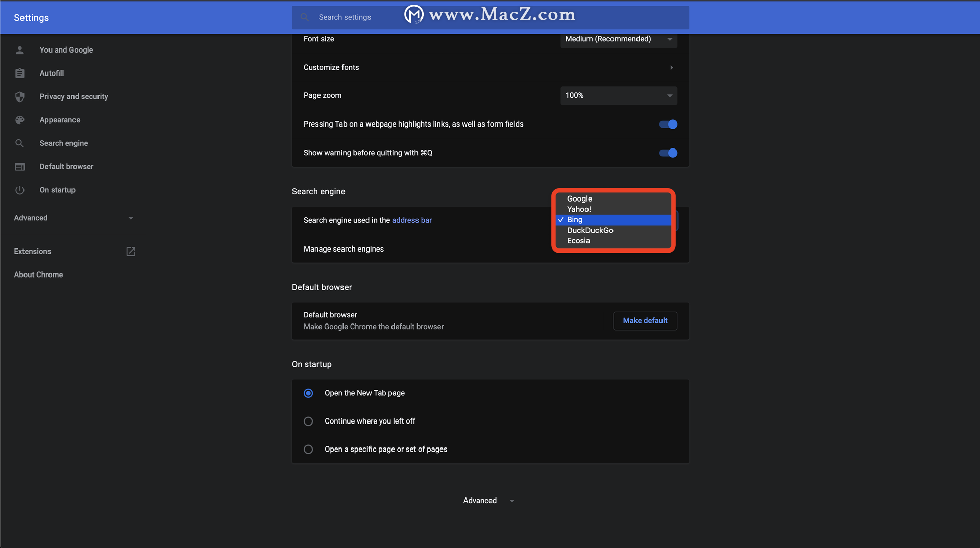Click the On startup power icon
This screenshot has height=548, width=980.
coord(20,190)
